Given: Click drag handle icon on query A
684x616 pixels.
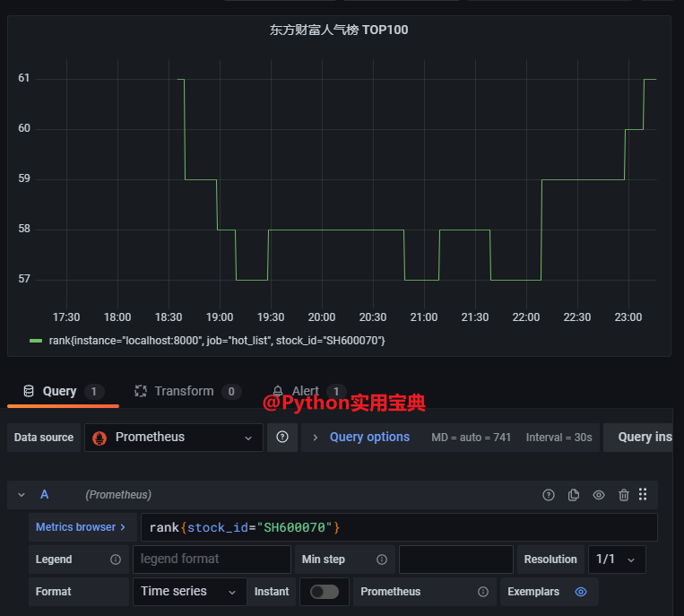Looking at the screenshot, I should tap(643, 495).
